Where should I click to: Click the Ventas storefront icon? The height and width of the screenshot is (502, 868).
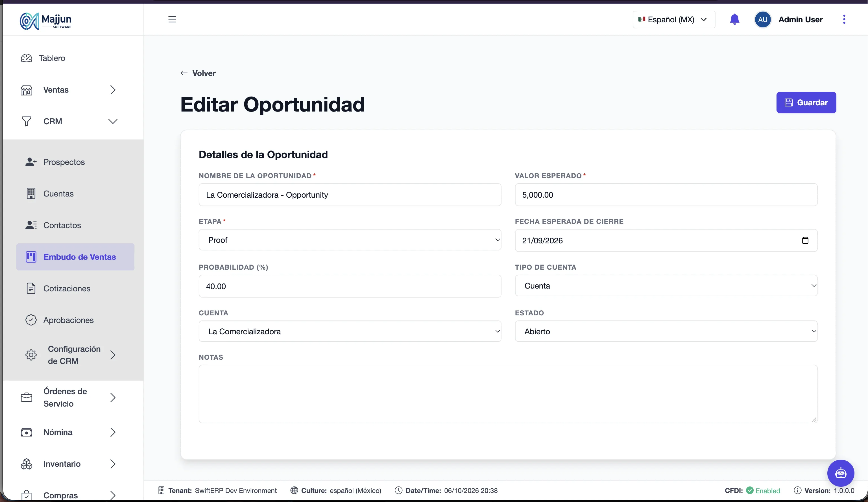[x=27, y=90]
